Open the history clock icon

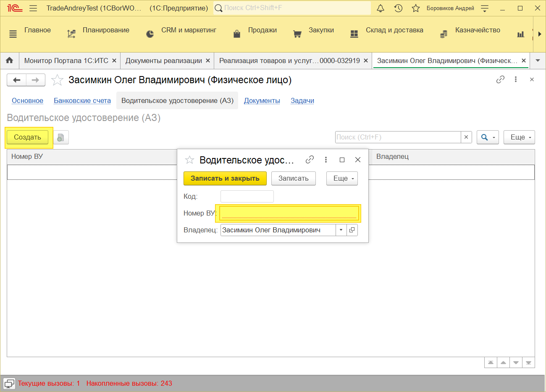click(398, 8)
